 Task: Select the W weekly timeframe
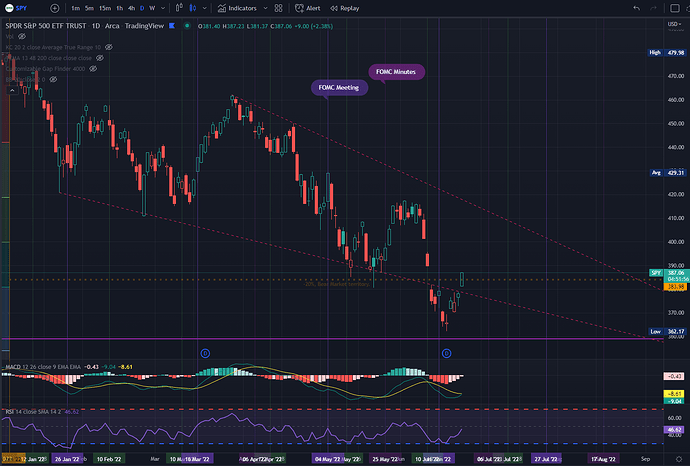[152, 8]
